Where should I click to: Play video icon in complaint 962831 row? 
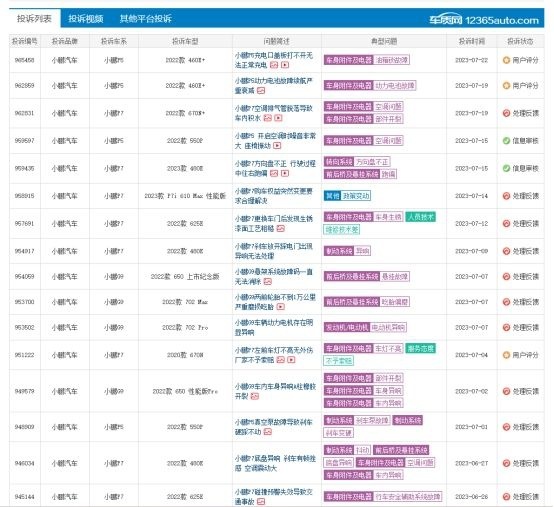click(x=278, y=118)
